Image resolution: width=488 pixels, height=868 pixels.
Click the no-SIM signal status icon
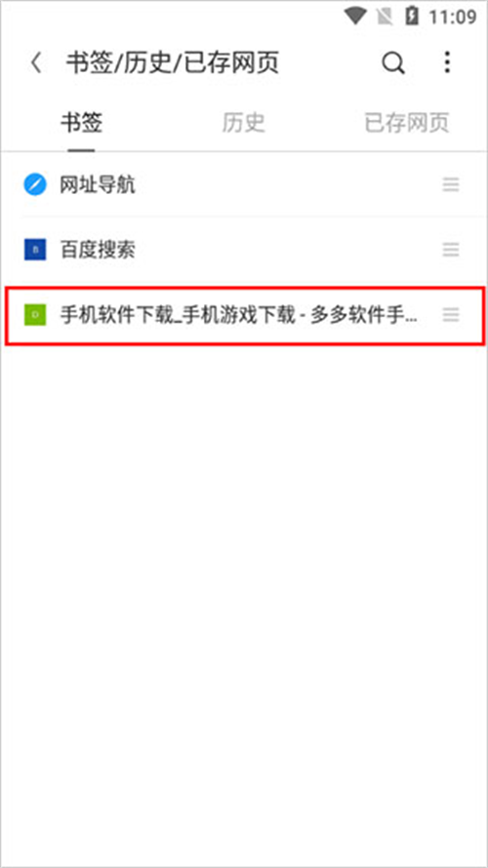point(384,17)
